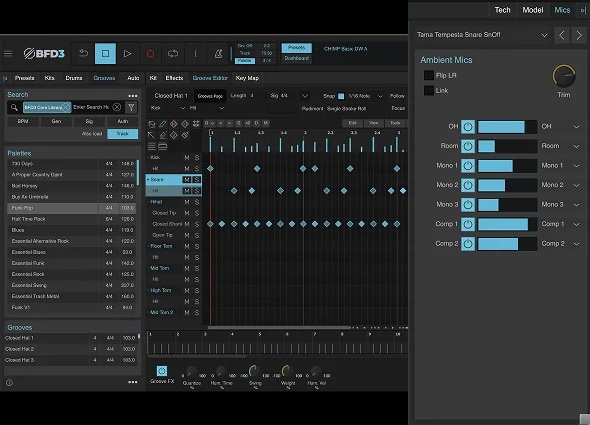Click the Dashboard button
The width and height of the screenshot is (590, 425).
tap(297, 58)
